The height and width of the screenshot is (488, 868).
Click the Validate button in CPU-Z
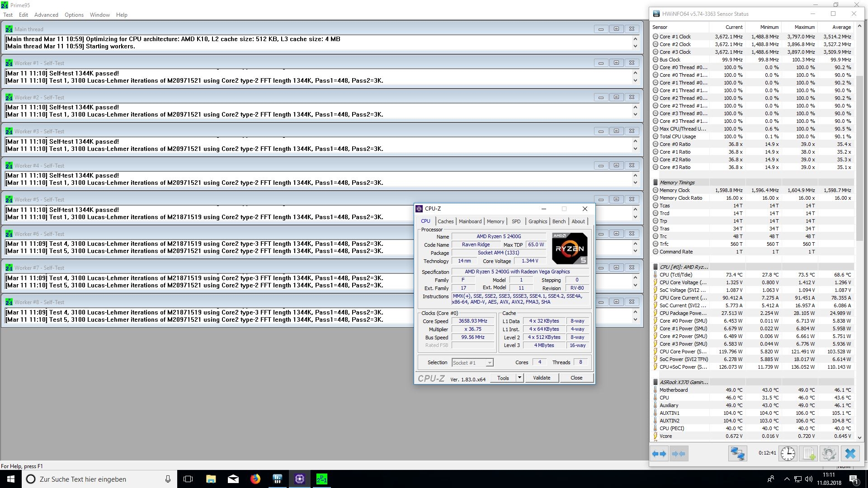tap(542, 378)
